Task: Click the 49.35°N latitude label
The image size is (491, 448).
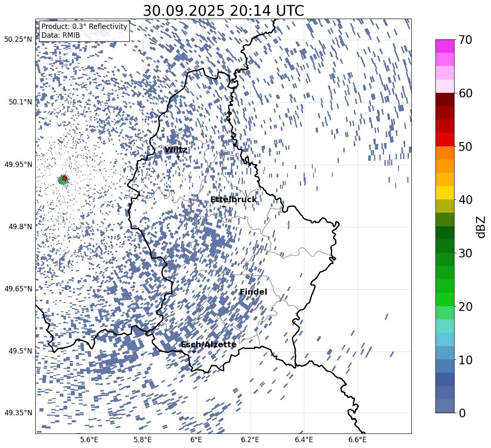Action: (18, 413)
